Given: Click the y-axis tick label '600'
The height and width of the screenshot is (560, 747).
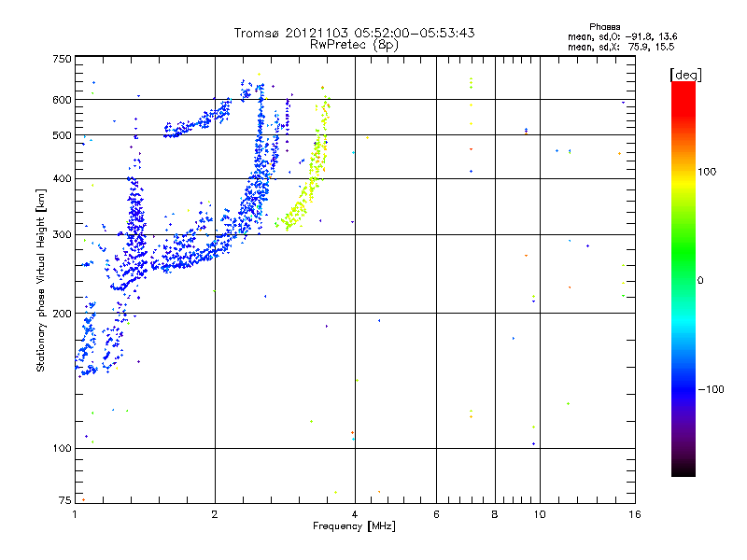Looking at the screenshot, I should pyautogui.click(x=63, y=100).
